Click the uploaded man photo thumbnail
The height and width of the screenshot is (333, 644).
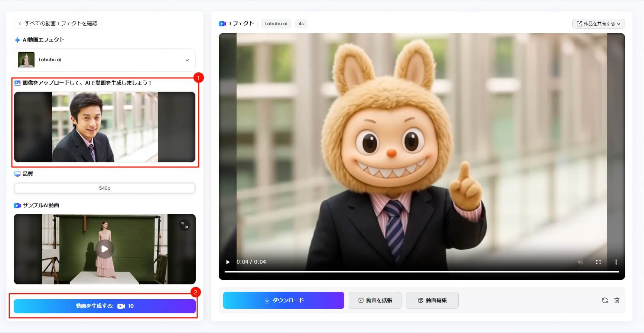tap(105, 127)
